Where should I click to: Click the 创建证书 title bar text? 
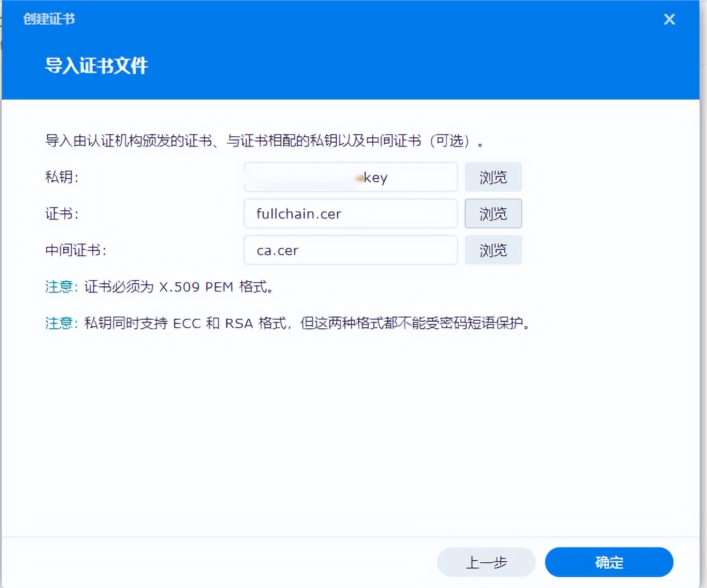tap(48, 19)
